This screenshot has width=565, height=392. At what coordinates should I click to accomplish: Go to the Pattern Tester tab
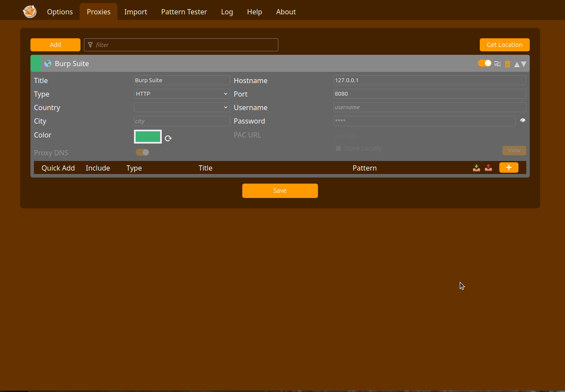point(184,12)
